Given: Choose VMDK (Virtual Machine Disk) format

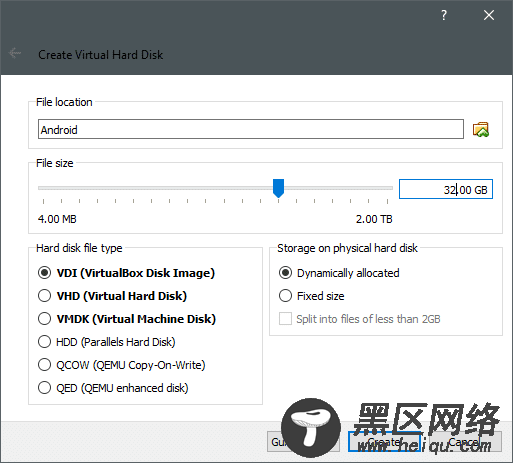Looking at the screenshot, I should tap(127, 319).
